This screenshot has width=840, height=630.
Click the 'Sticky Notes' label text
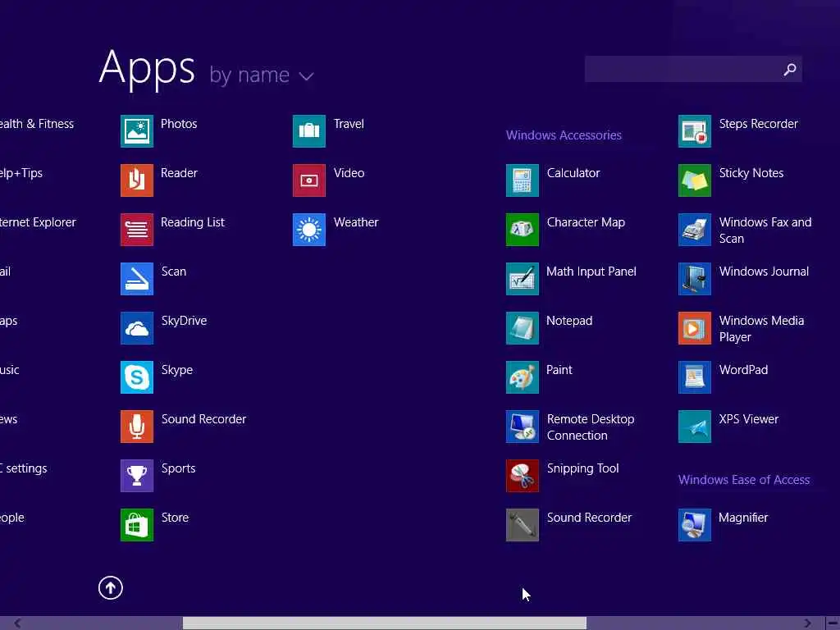point(751,174)
